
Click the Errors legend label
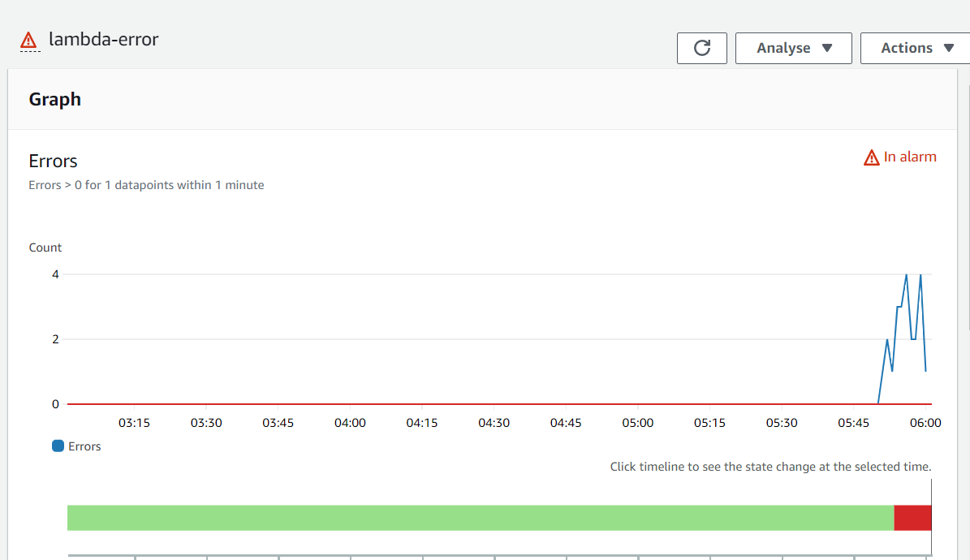84,446
